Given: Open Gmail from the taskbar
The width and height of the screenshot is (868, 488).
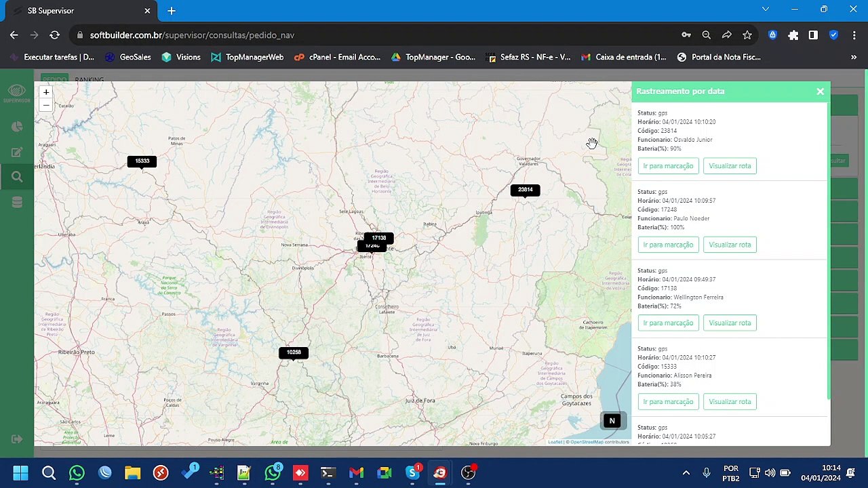Looking at the screenshot, I should coord(356,472).
